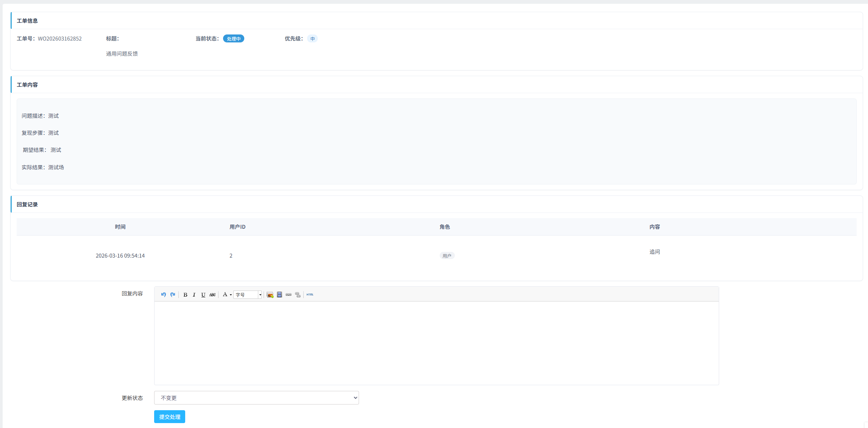Insert video using the film icon
The height and width of the screenshot is (428, 868).
click(x=279, y=295)
